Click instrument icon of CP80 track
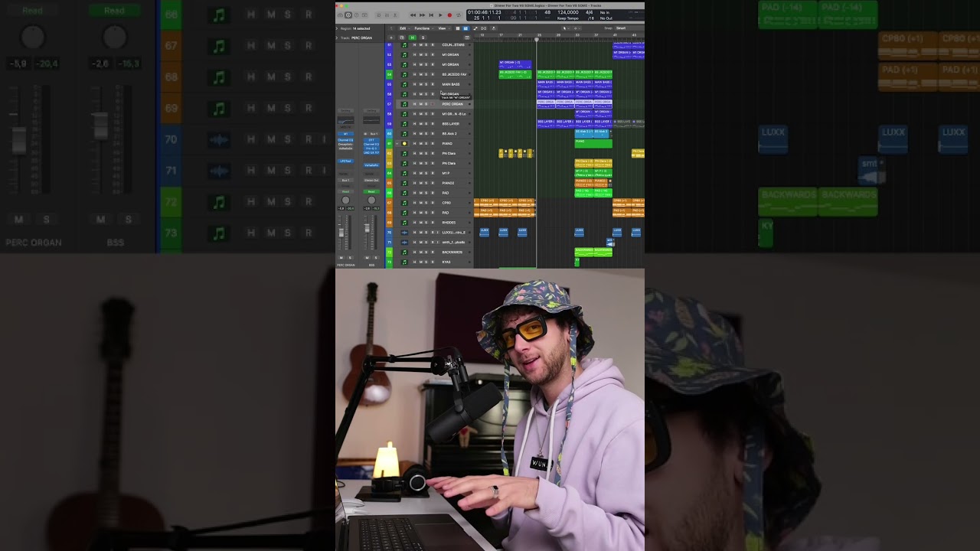This screenshot has width=980, height=551. [x=404, y=203]
